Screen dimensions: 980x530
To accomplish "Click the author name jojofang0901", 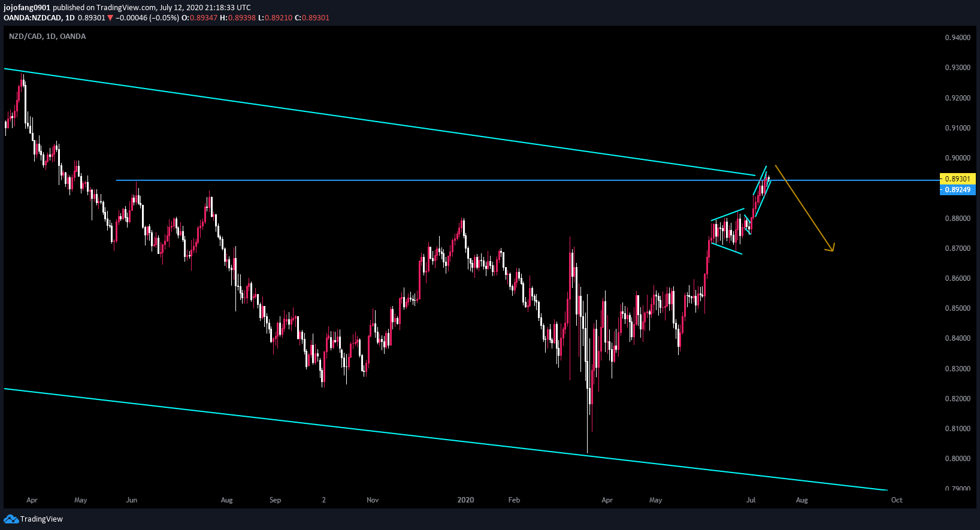I will click(x=27, y=8).
